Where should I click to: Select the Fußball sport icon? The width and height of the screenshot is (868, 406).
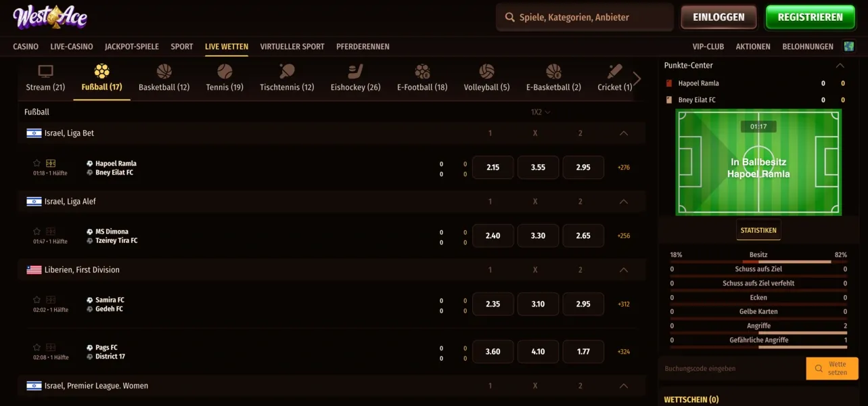(x=101, y=72)
